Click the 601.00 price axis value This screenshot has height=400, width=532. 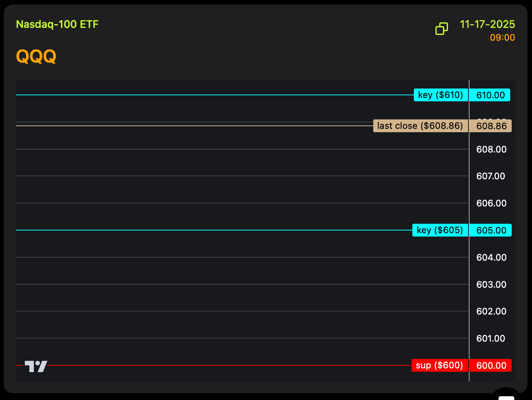pos(490,339)
